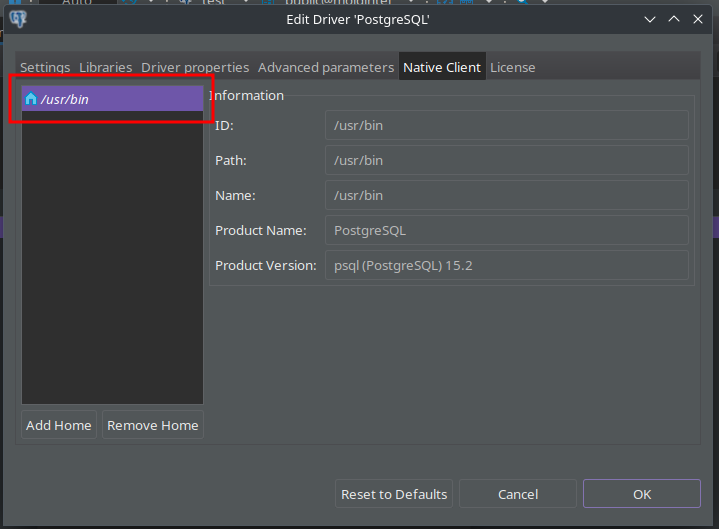Click Reset to Defaults
This screenshot has width=719, height=529.
point(394,494)
